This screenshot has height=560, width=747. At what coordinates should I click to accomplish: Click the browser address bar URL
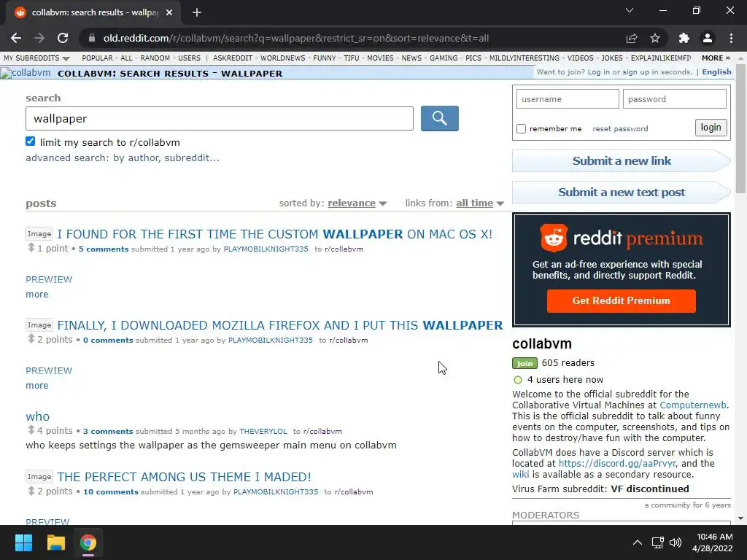point(296,38)
